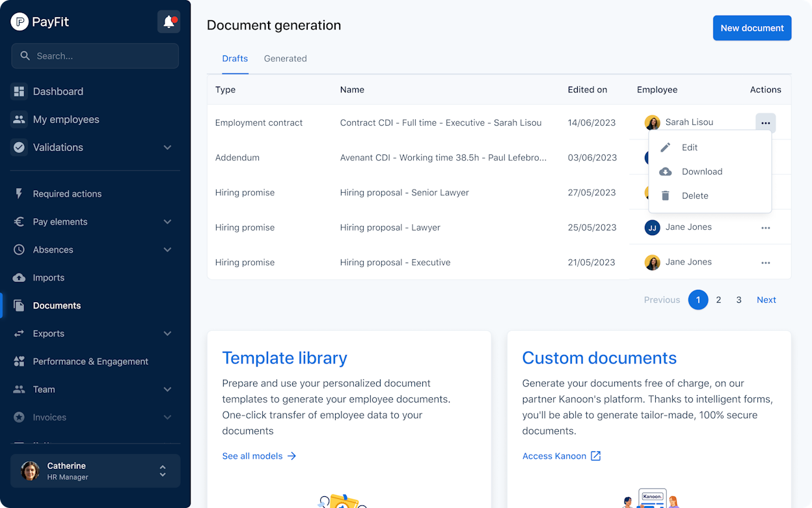Expand the Absences chevron
Viewport: 812px width, 508px height.
point(167,249)
